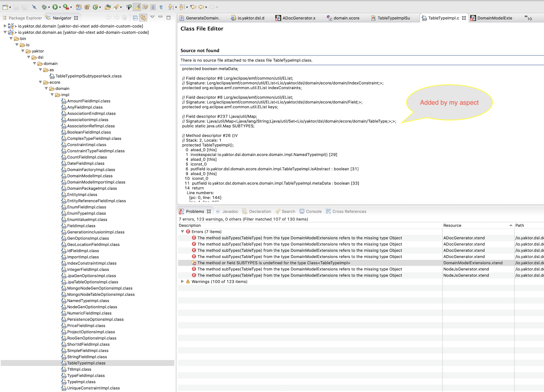Click the Search flashlight toolbar icon
Image resolution: width=544 pixels, height=392 pixels.
(116, 7)
